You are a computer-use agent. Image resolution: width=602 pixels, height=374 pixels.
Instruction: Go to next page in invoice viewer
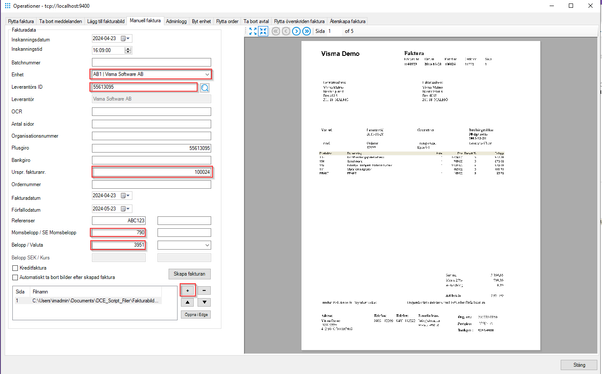pos(296,31)
